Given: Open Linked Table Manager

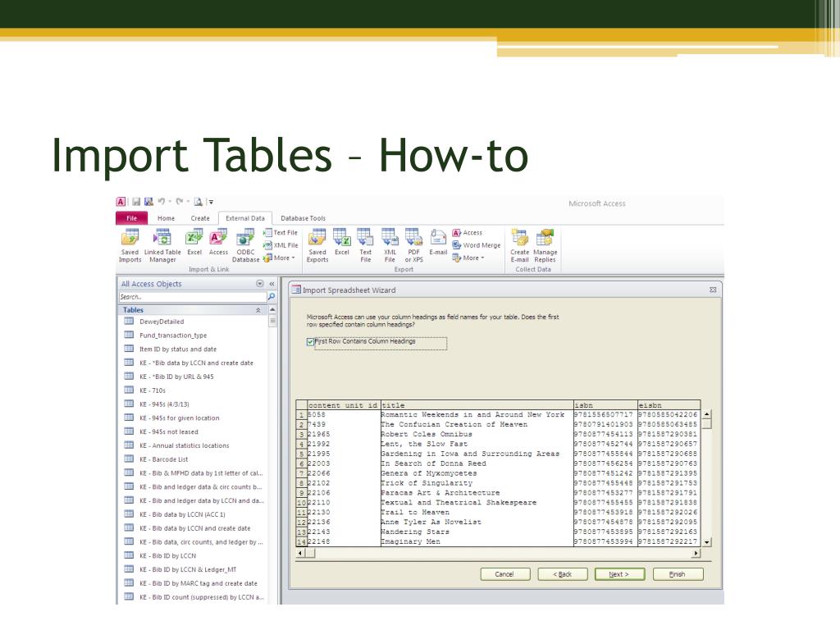Looking at the screenshot, I should [162, 245].
